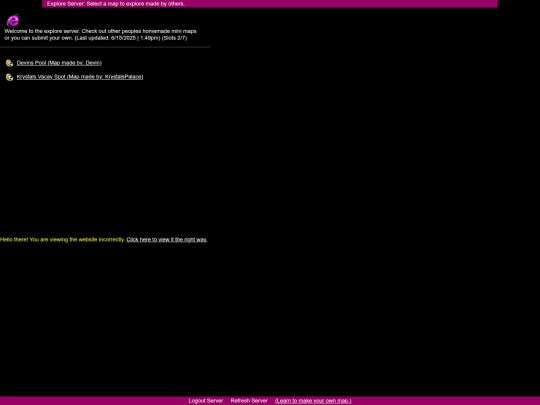Click the yellow "Hello there!" warning text
The height and width of the screenshot is (405, 540).
[14, 239]
